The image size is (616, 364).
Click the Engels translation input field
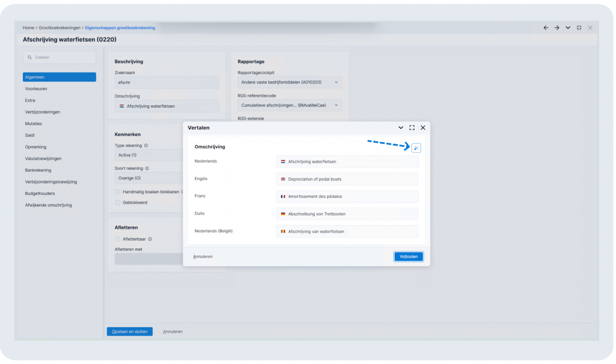click(347, 179)
